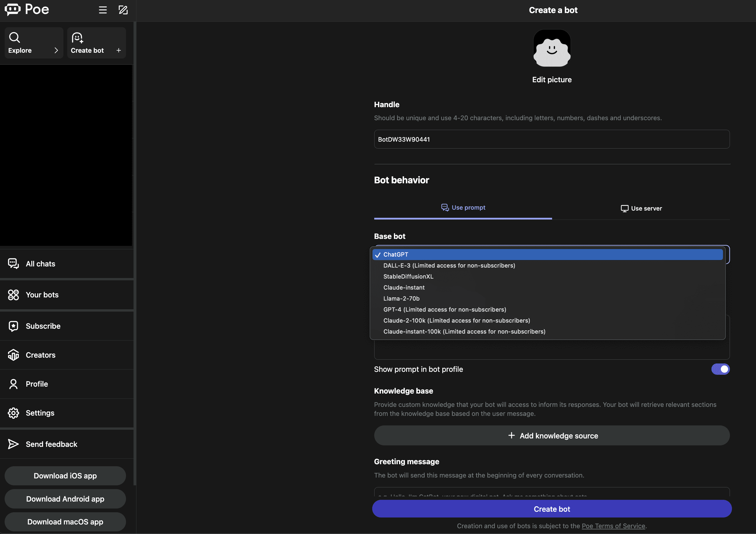Viewport: 756px width, 534px height.
Task: Choose Claude-instant from the dropdown list
Action: [404, 287]
